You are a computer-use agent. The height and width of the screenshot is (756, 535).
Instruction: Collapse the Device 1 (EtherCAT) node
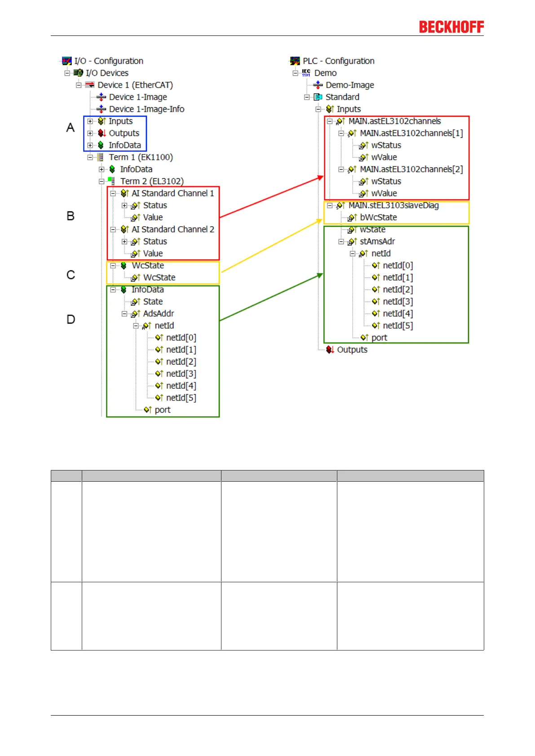79,85
